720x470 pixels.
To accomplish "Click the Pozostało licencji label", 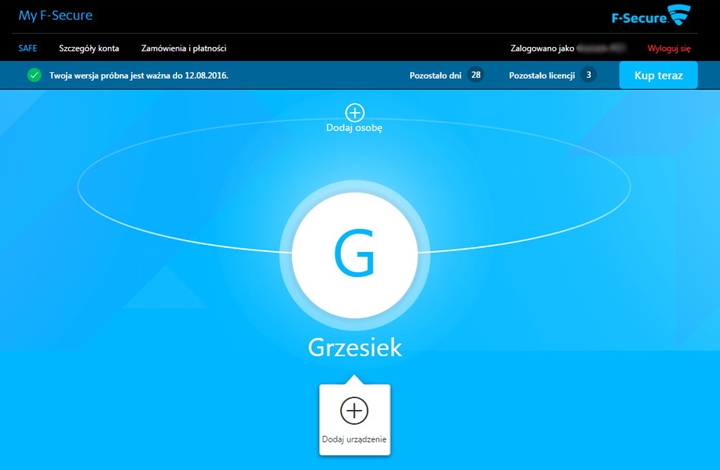I will tap(541, 75).
